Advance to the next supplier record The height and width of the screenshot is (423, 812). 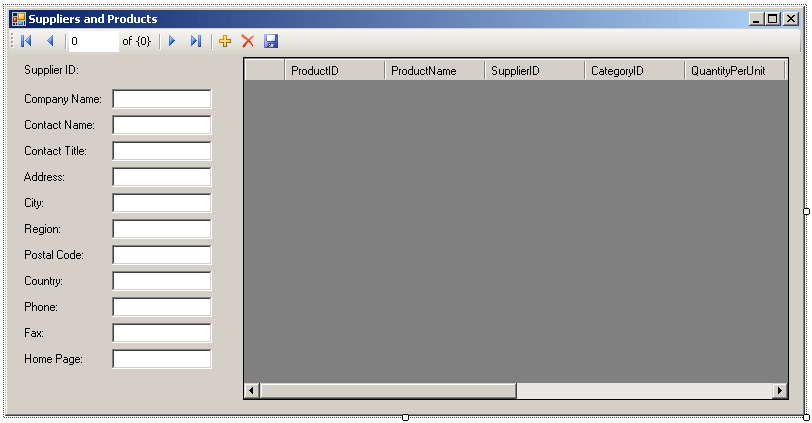click(x=172, y=41)
